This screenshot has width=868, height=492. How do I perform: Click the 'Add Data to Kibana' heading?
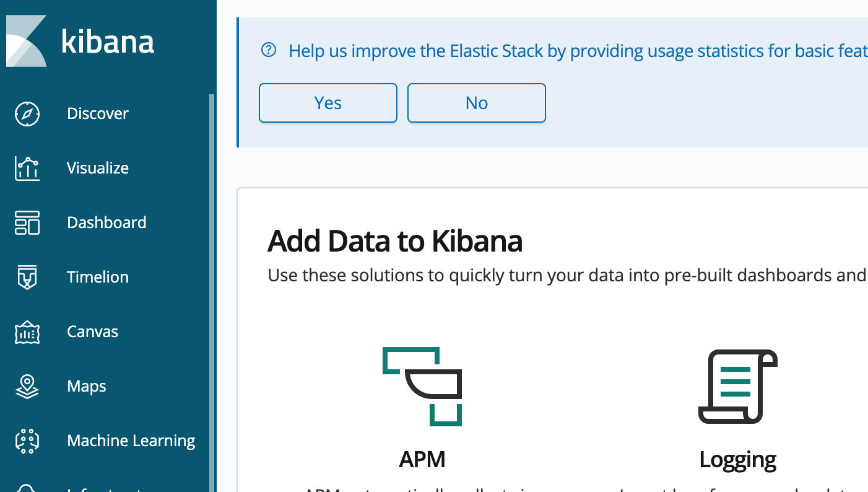pos(395,241)
